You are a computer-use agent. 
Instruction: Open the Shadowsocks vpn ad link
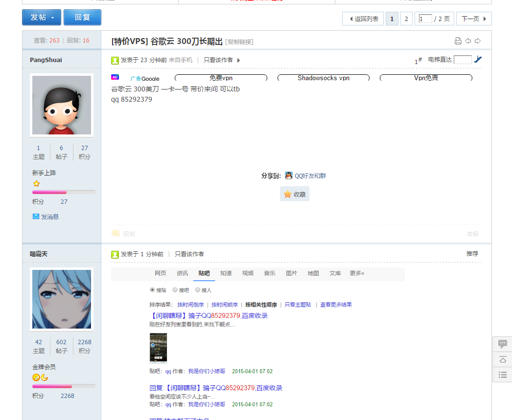tap(324, 78)
